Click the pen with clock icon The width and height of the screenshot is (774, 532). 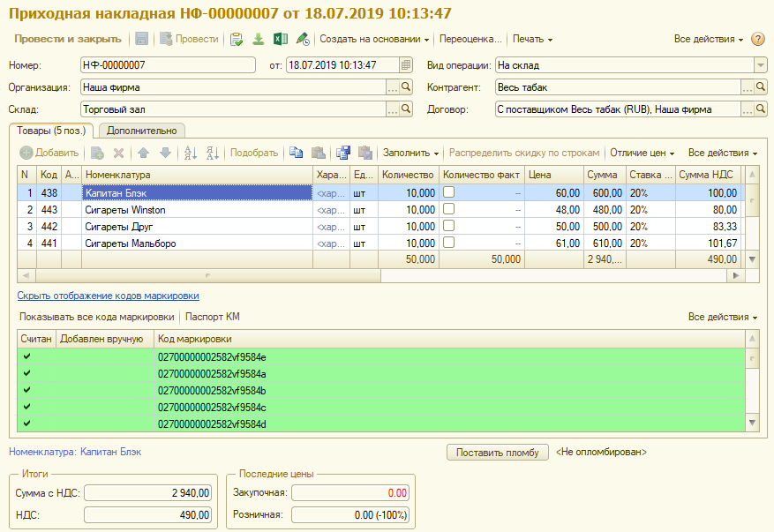point(303,39)
